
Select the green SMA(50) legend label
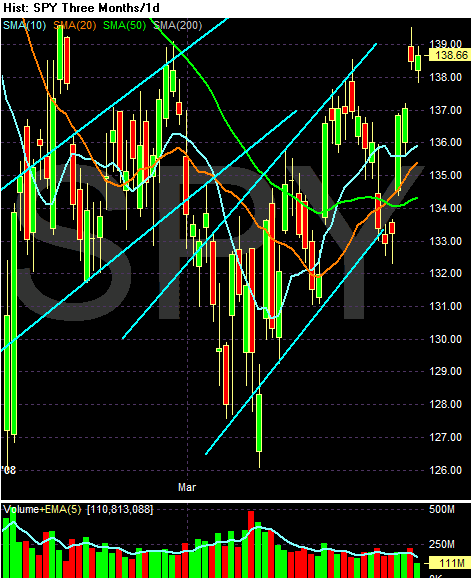(124, 26)
